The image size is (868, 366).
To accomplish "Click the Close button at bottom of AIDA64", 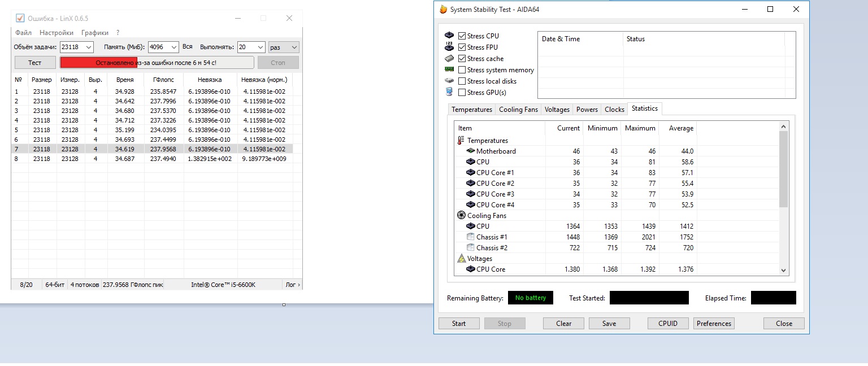I will click(784, 324).
